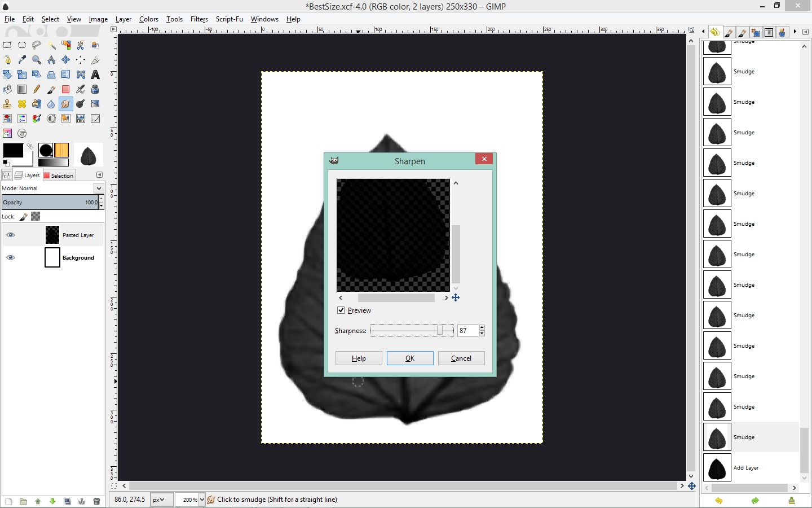Image resolution: width=812 pixels, height=508 pixels.
Task: Open Layers dock tab menu arrow
Action: [99, 175]
